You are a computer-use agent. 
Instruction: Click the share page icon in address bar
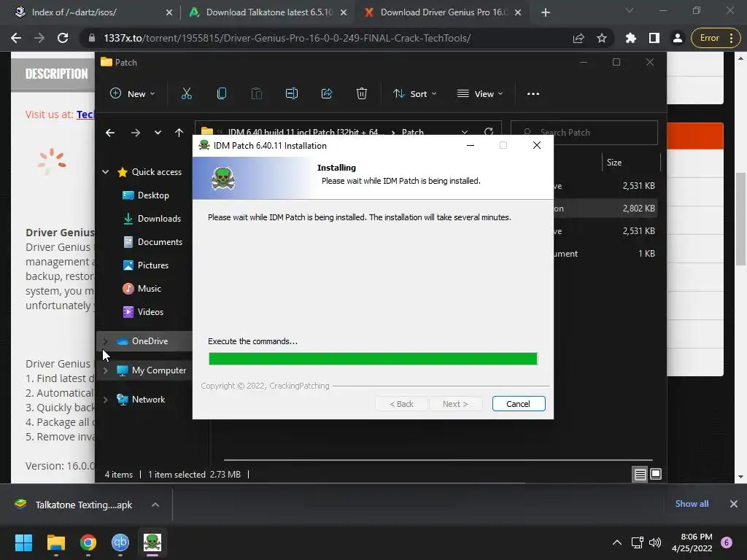[578, 38]
